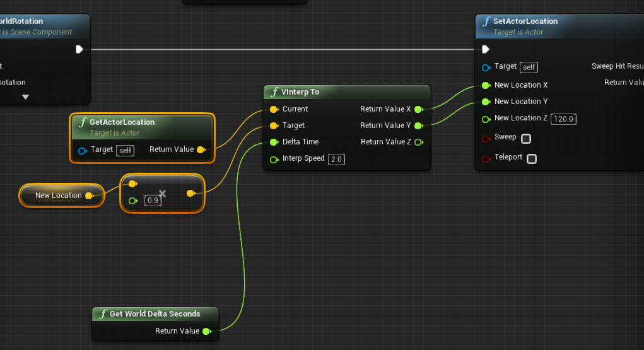Screen dimensions: 644x350
Task: Toggle the Sweep checkbox
Action: coord(526,139)
